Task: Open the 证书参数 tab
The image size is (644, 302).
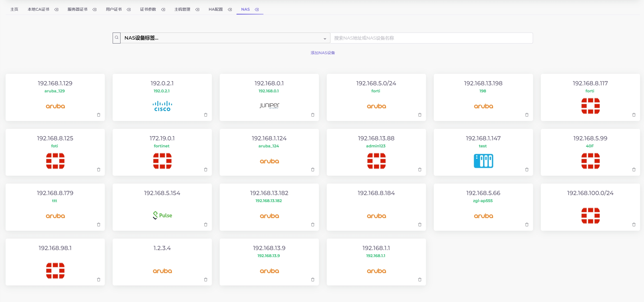Action: [x=148, y=9]
